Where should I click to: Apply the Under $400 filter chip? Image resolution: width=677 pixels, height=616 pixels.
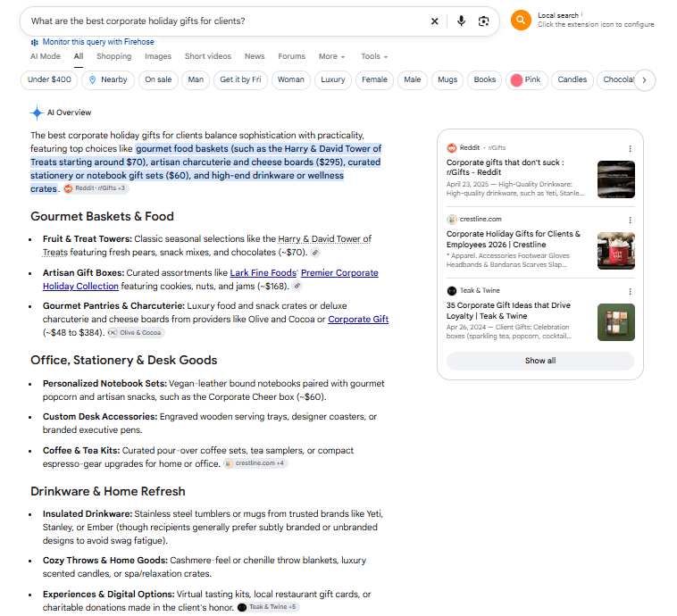[x=49, y=79]
